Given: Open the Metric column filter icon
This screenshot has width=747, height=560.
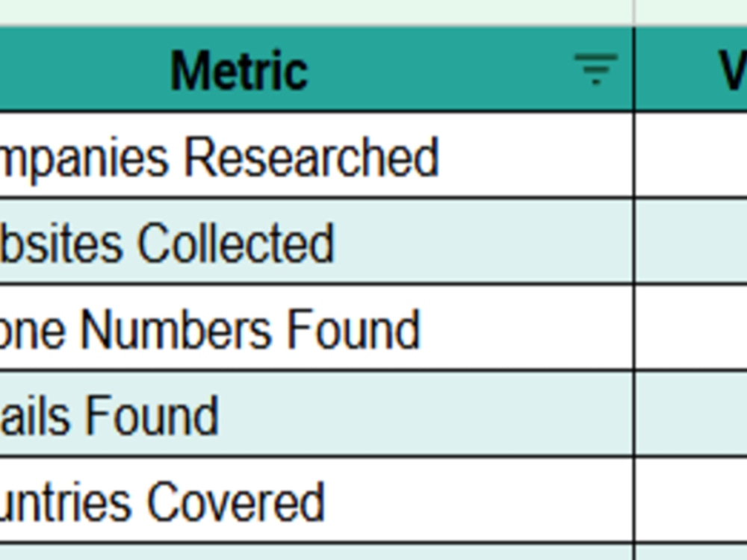Looking at the screenshot, I should point(595,69).
